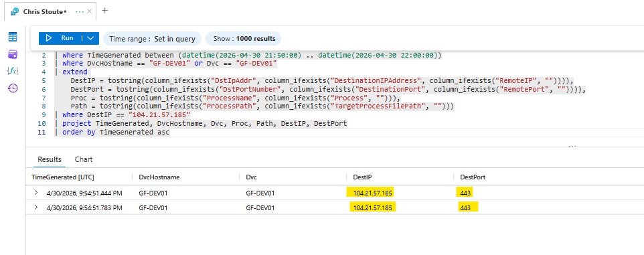The image size is (644, 255).
Task: Click the Dvc column header
Action: [251, 177]
